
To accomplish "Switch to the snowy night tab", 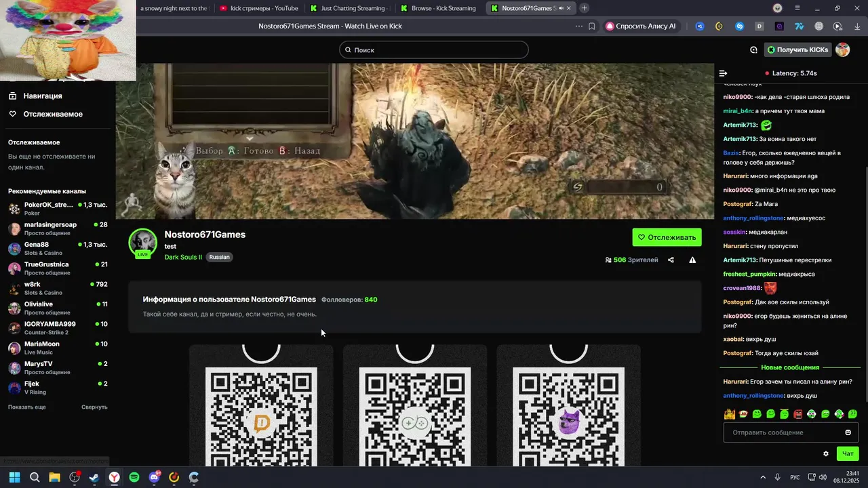I will click(174, 8).
